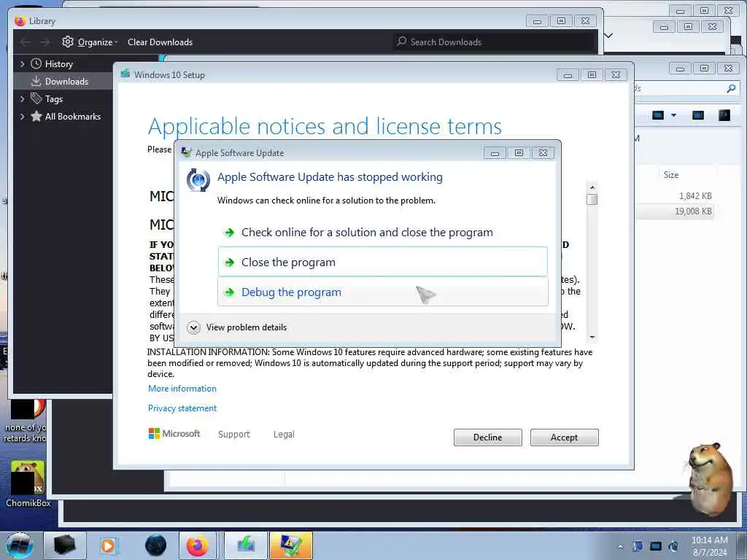The height and width of the screenshot is (560, 747).
Task: Open the Privacy statement link
Action: point(182,408)
